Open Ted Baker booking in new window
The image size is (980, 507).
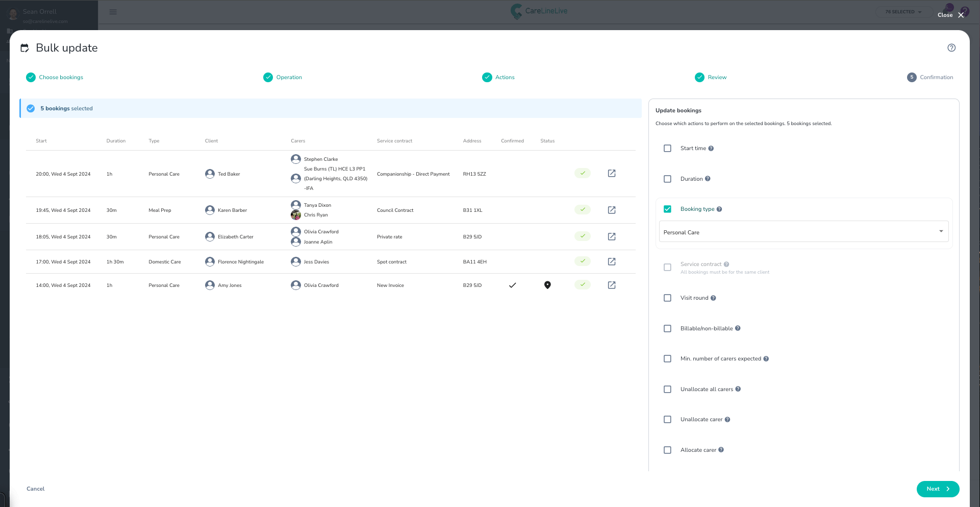pyautogui.click(x=612, y=174)
